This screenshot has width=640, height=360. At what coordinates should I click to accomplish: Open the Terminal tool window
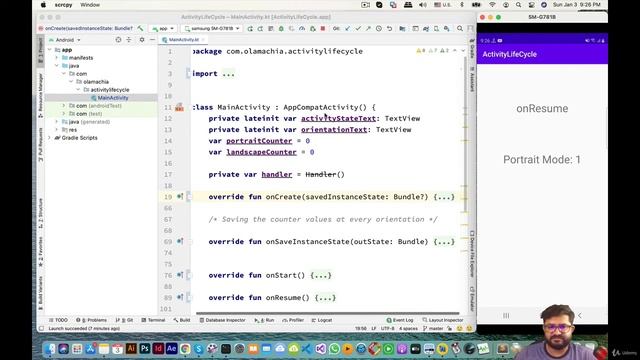coord(153,320)
